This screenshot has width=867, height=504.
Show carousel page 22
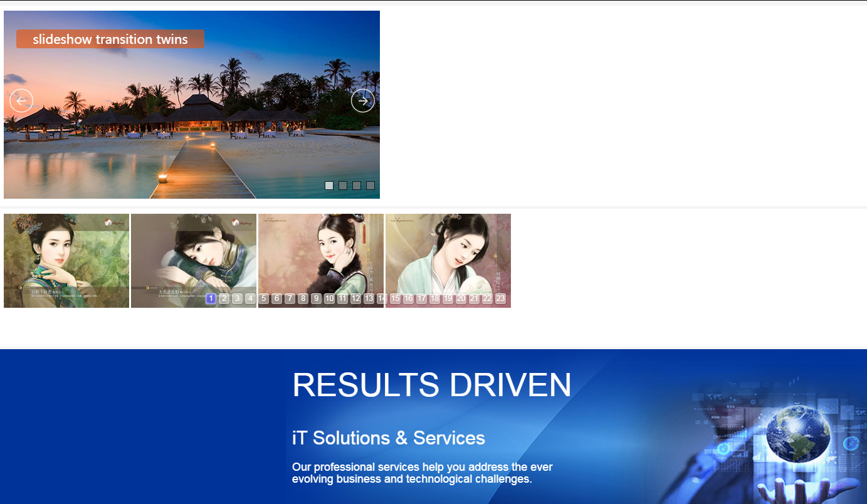tap(488, 298)
